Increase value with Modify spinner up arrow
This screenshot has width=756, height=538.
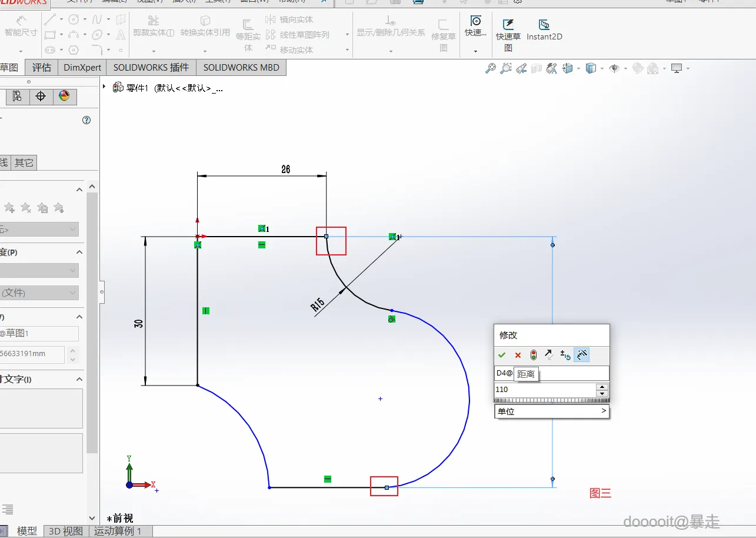[602, 387]
